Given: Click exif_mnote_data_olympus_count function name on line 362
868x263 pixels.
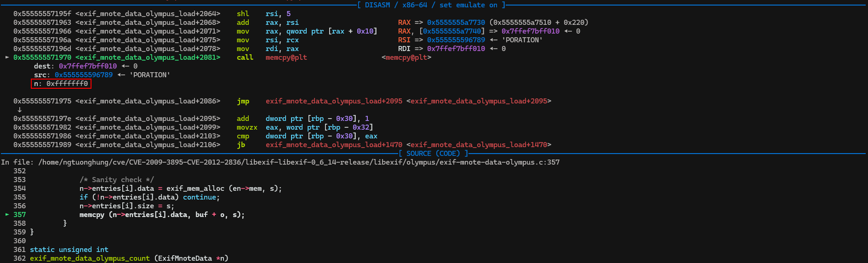Looking at the screenshot, I should pos(90,258).
